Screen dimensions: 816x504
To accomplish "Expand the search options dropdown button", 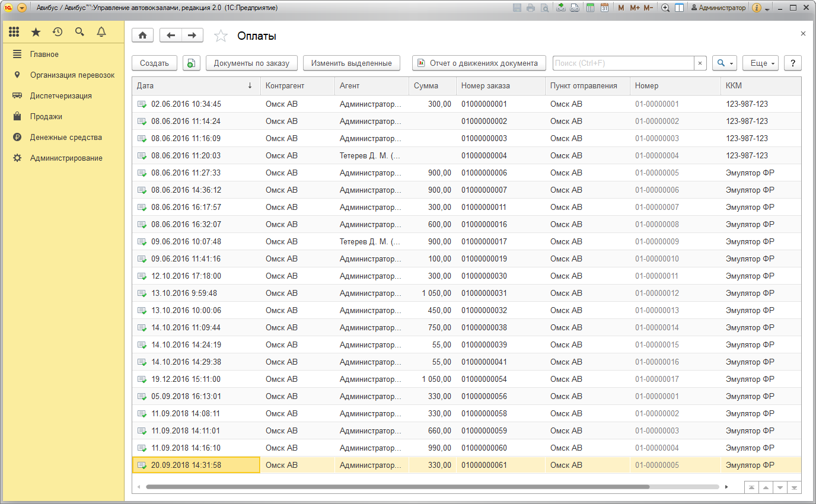I will pyautogui.click(x=724, y=63).
